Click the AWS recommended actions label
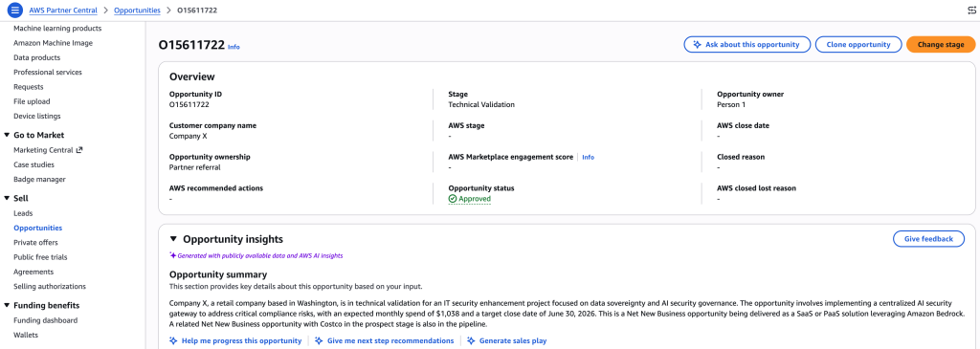Viewport: 980px width, 349px height. (x=216, y=188)
